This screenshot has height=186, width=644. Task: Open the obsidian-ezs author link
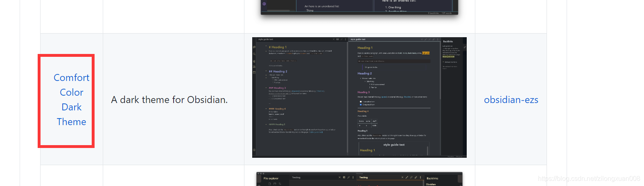[x=511, y=100]
